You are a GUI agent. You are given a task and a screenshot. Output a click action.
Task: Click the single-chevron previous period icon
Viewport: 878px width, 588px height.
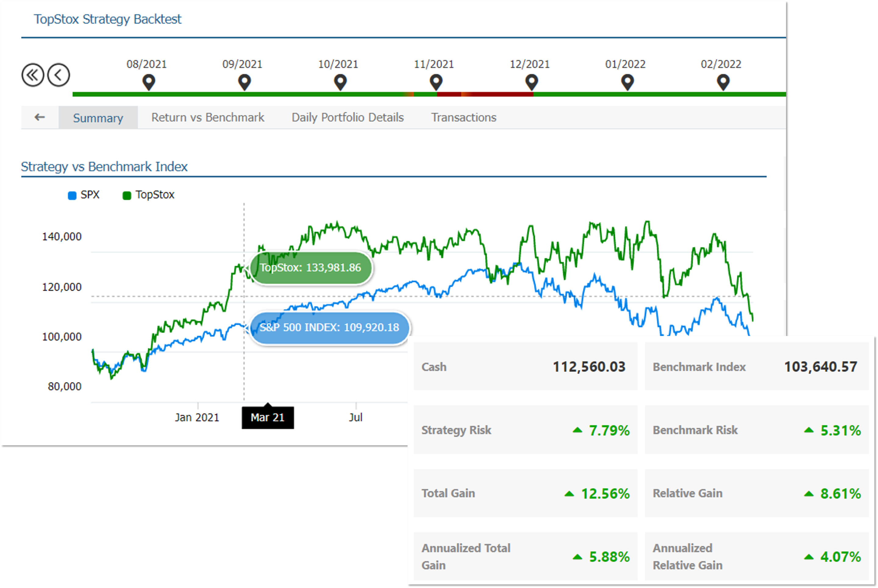58,75
